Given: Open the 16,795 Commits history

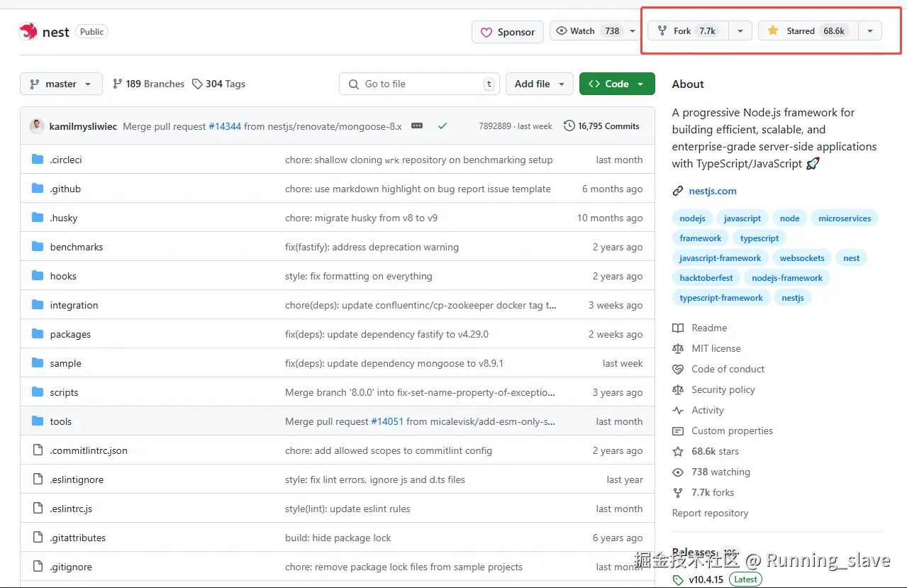Looking at the screenshot, I should pos(601,126).
